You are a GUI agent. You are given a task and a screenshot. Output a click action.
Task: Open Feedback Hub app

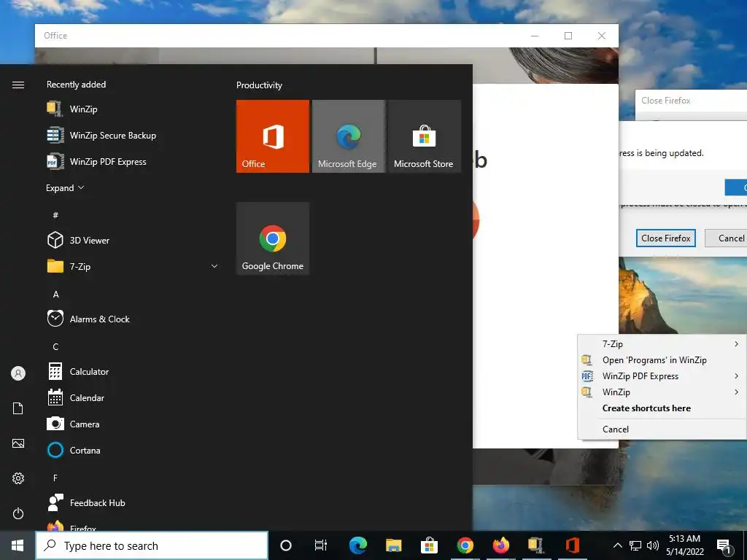(x=133, y=503)
